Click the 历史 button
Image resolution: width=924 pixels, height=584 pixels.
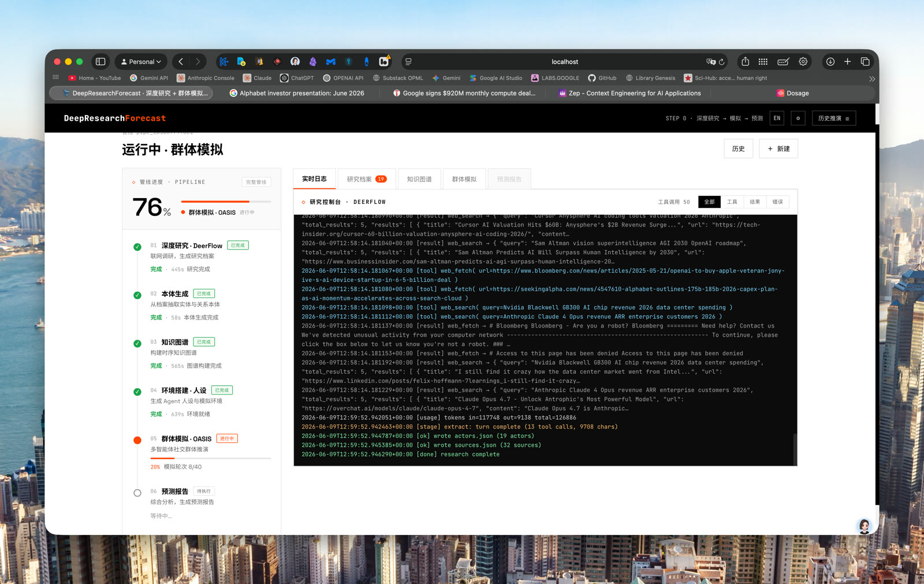[739, 149]
